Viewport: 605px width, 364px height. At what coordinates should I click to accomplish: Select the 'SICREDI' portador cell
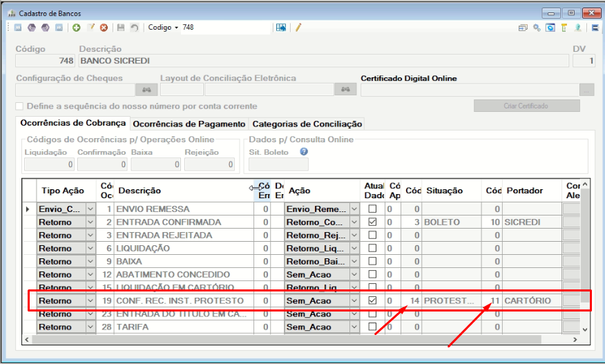[532, 222]
